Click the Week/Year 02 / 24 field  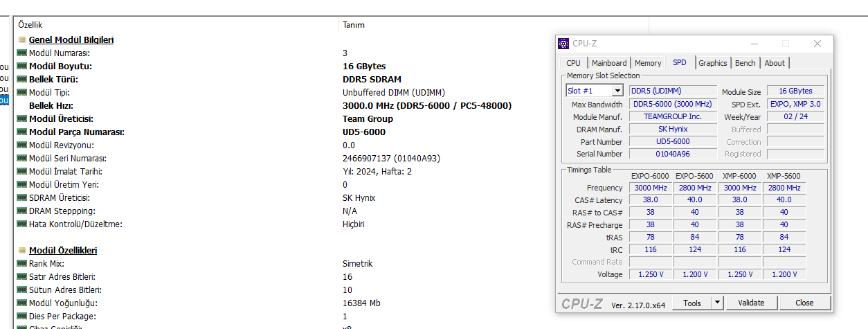tap(795, 116)
